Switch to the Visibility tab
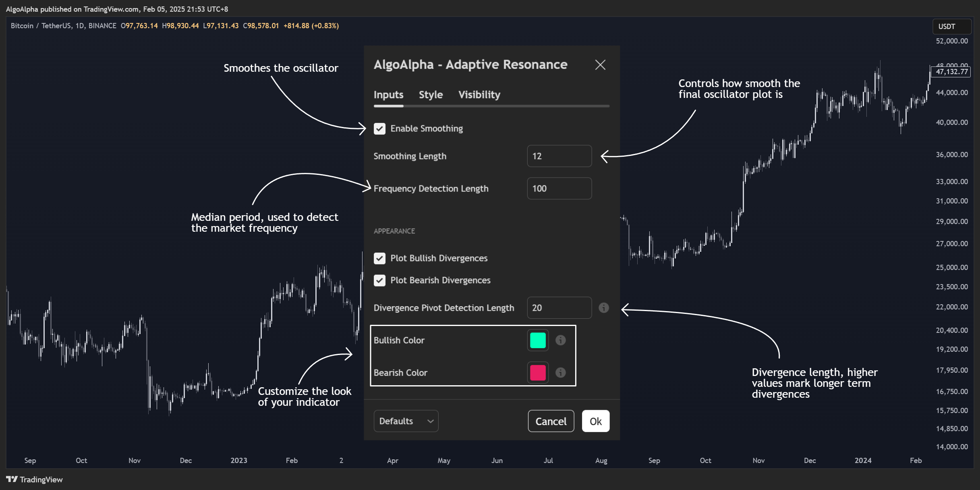Viewport: 980px width, 490px height. pos(479,95)
